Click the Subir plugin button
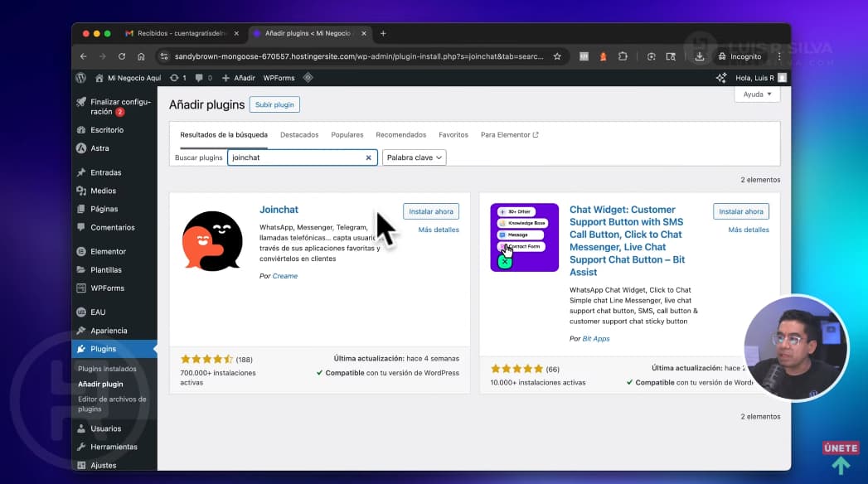The image size is (868, 484). coord(274,104)
